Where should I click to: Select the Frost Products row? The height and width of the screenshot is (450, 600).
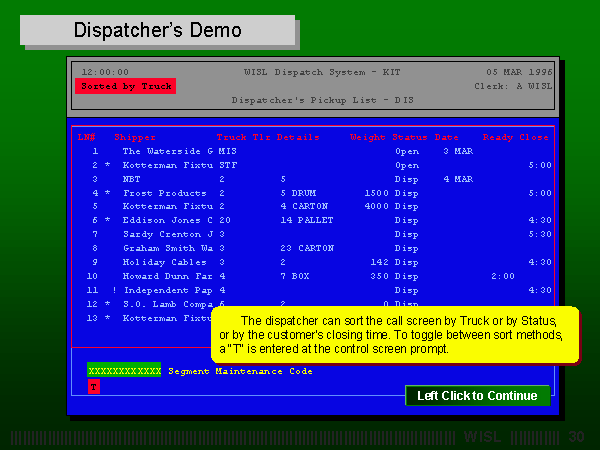(312, 193)
